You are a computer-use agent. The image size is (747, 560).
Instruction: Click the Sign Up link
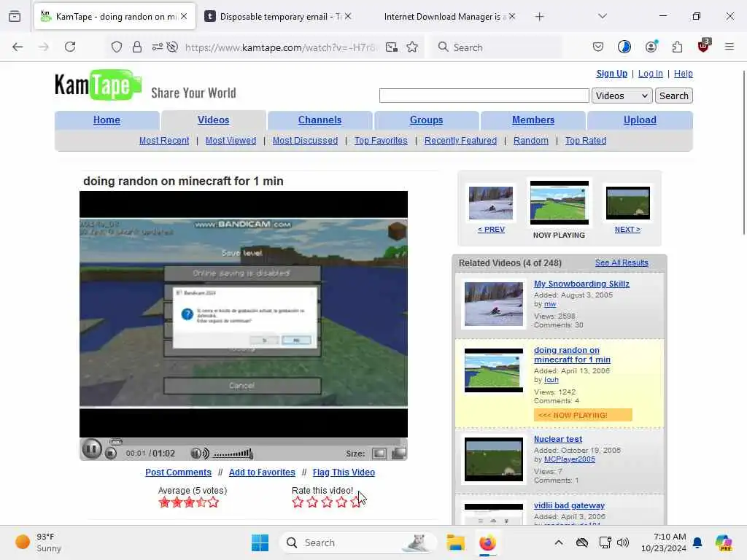coord(612,74)
